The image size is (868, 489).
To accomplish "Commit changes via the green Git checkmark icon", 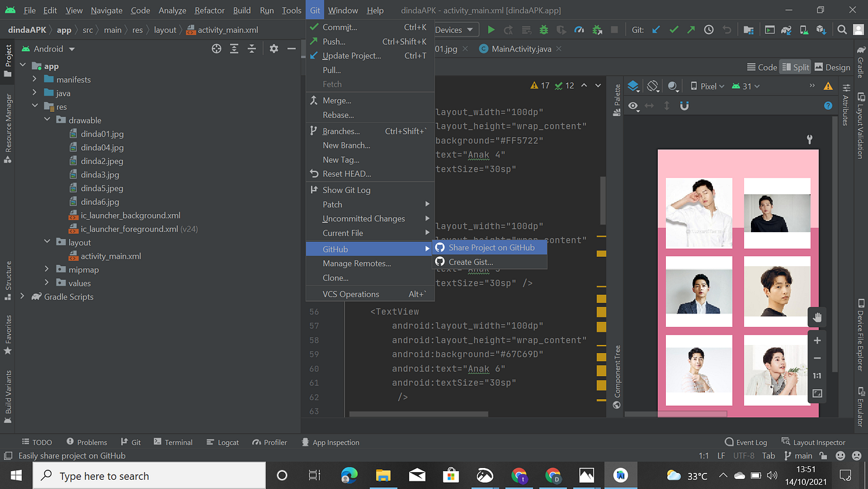I will point(673,29).
